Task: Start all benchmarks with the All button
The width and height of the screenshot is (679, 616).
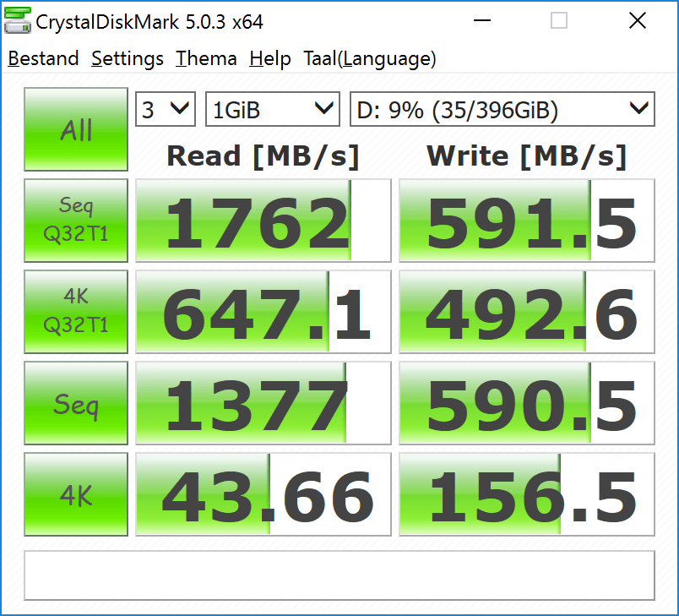Action: (x=76, y=129)
